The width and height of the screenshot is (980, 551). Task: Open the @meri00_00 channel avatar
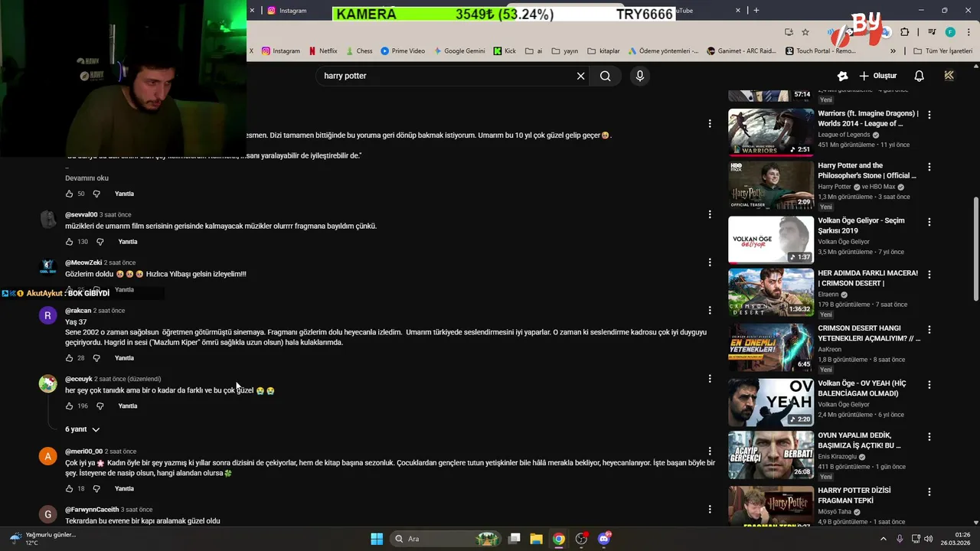[47, 456]
